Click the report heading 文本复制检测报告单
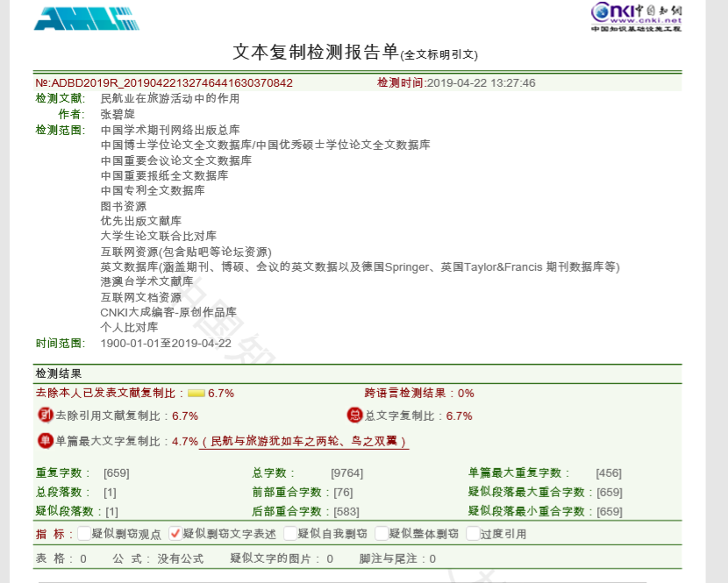The height and width of the screenshot is (583, 728). pos(316,52)
